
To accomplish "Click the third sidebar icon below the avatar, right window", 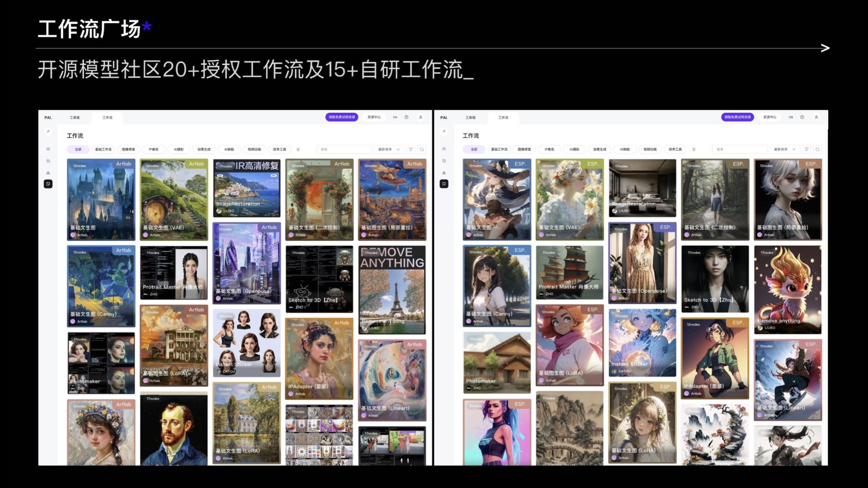I will pyautogui.click(x=444, y=173).
